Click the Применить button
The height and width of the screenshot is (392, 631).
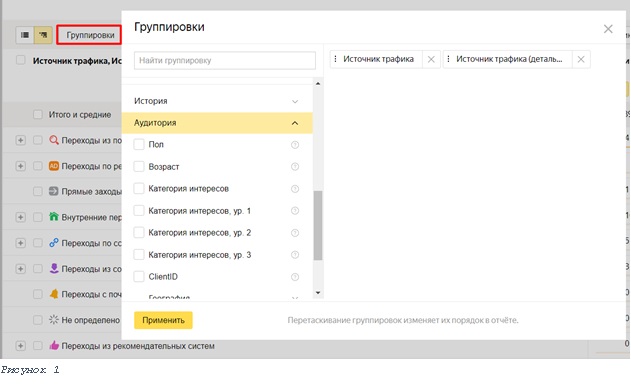[x=163, y=320]
